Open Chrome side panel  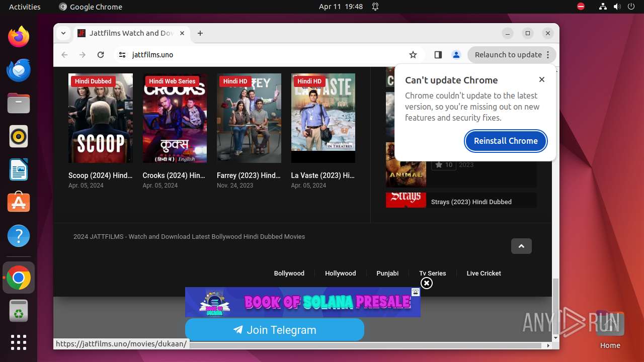coord(438,55)
